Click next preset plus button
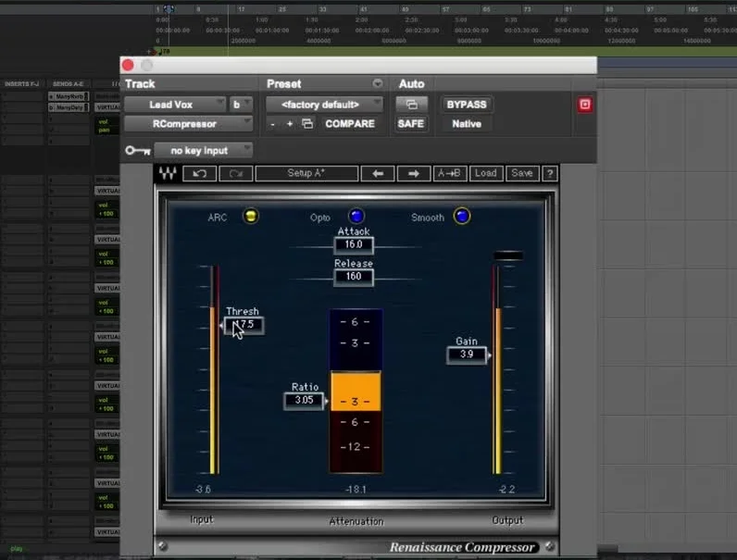 pyautogui.click(x=290, y=124)
